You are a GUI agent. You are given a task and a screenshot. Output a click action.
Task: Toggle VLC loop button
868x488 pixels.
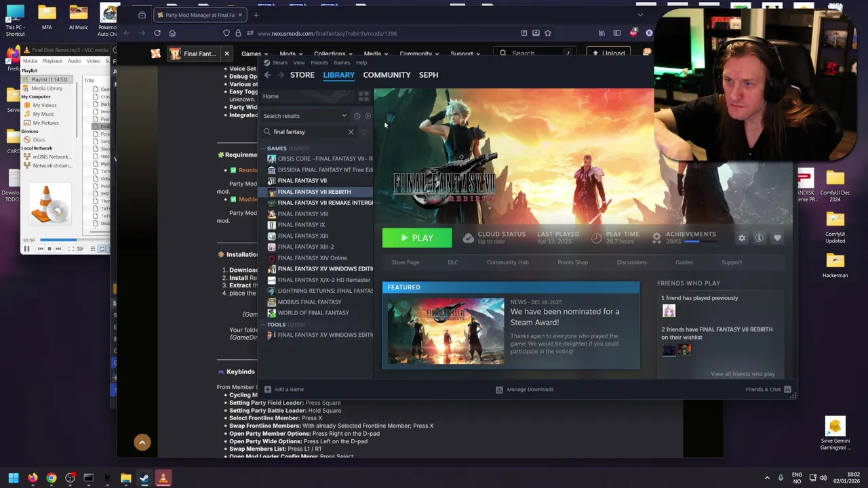click(x=101, y=249)
